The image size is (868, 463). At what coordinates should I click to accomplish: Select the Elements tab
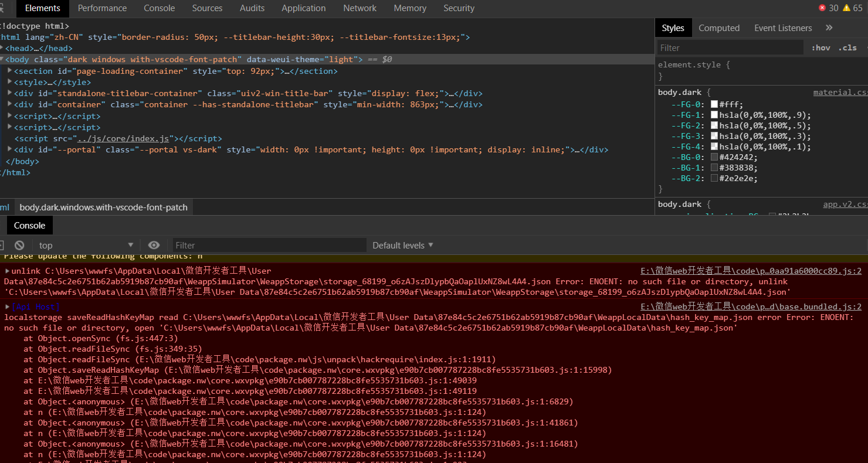point(43,8)
